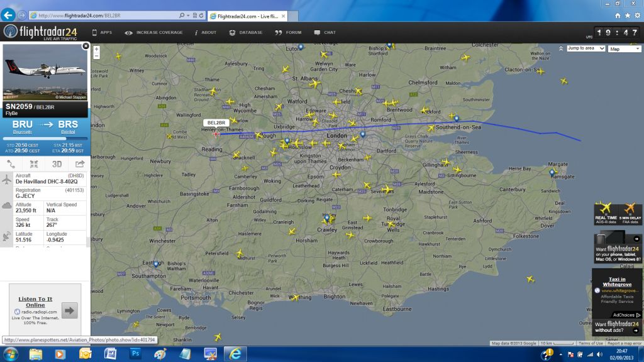Image resolution: width=644 pixels, height=362 pixels.
Task: Click the browser forward button
Action: coord(22,15)
